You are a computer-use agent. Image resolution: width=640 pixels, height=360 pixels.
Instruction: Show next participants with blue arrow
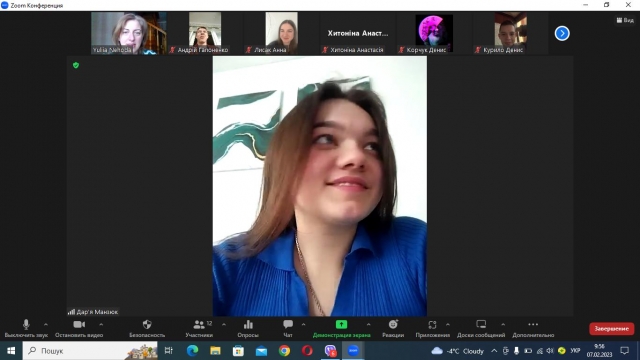(562, 33)
